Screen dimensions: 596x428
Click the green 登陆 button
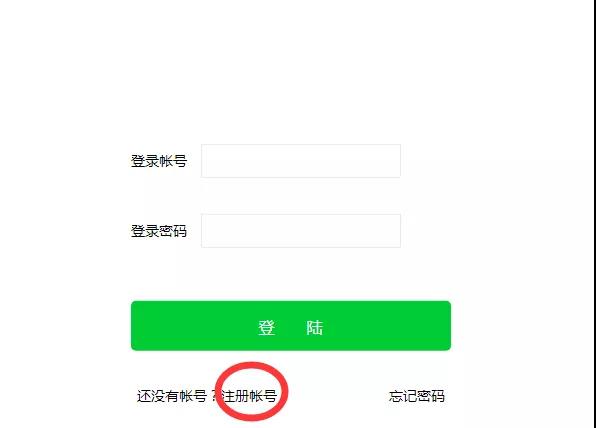(x=291, y=326)
